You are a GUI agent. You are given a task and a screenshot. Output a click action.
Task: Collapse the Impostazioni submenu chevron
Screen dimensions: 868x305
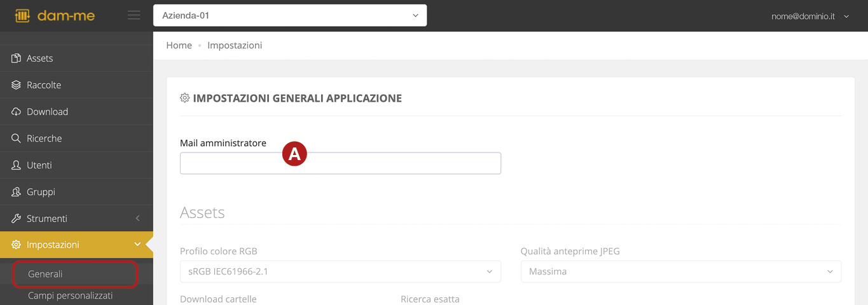[137, 245]
